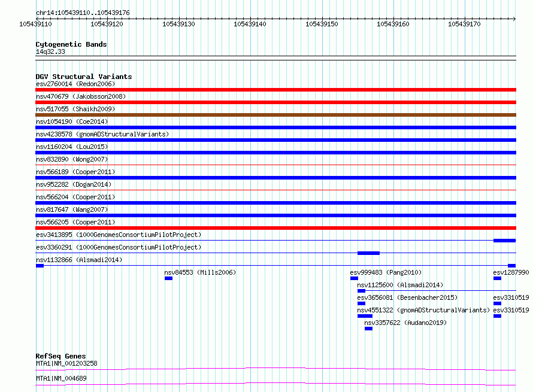Click the thin red line under nsv952282
Image resolution: width=533 pixels, height=392 pixels.
point(275,190)
